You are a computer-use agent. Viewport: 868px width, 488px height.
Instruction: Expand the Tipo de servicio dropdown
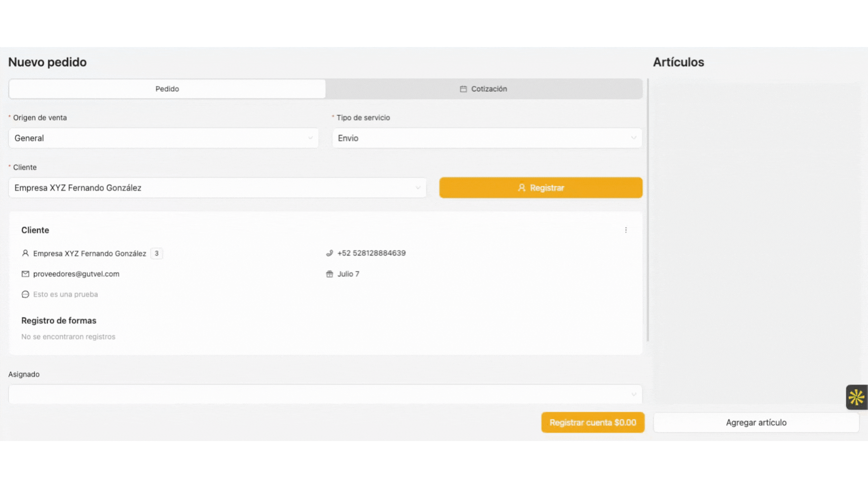487,138
